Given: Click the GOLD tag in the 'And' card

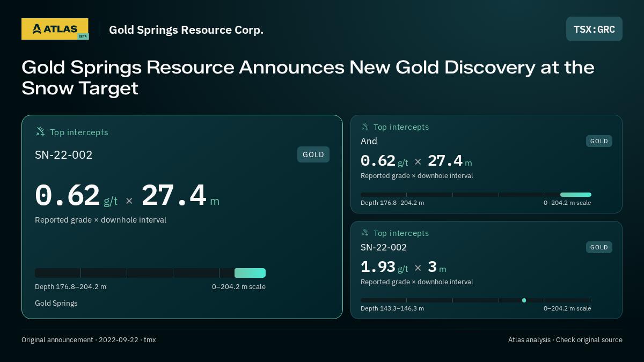Looking at the screenshot, I should (x=599, y=141).
